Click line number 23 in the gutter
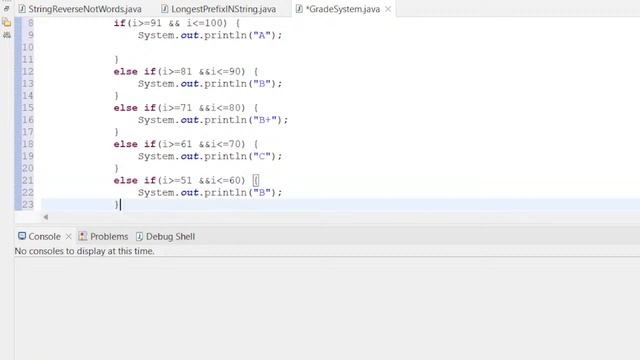Image resolution: width=640 pixels, height=360 pixels. 28,204
